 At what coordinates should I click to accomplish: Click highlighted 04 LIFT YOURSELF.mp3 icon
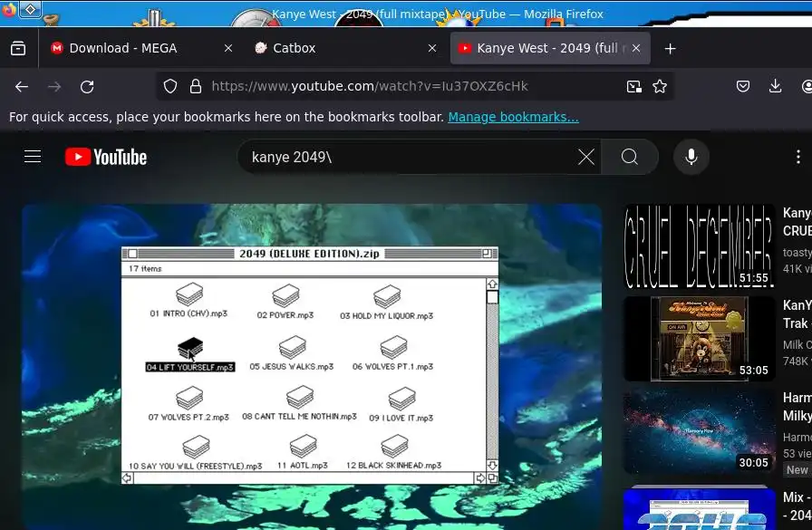coord(189,348)
